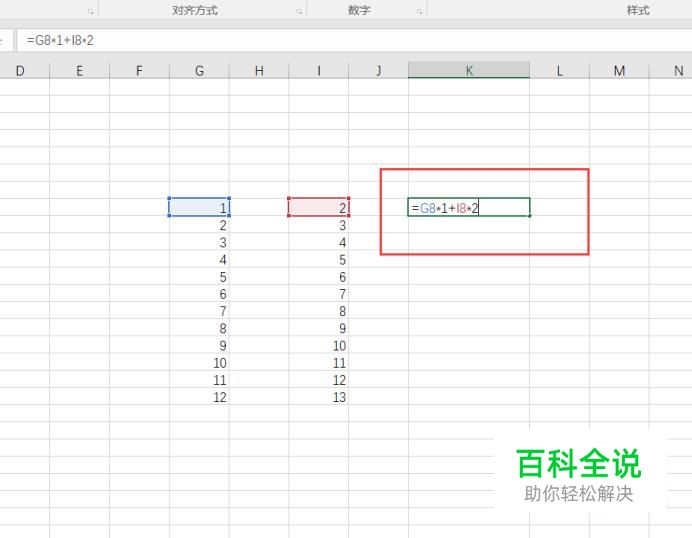Image resolution: width=692 pixels, height=538 pixels.
Task: Select column I header
Action: tap(319, 71)
